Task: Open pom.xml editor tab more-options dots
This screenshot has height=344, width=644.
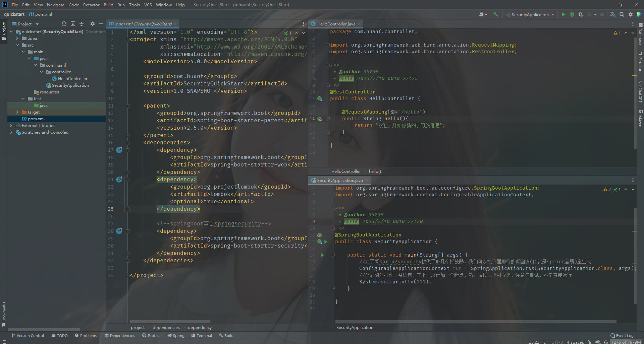Action: click(304, 24)
